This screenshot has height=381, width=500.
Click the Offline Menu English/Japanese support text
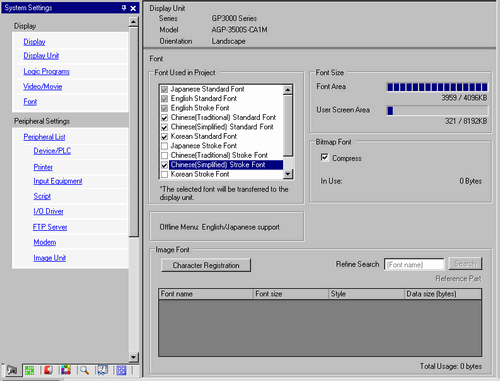point(220,227)
